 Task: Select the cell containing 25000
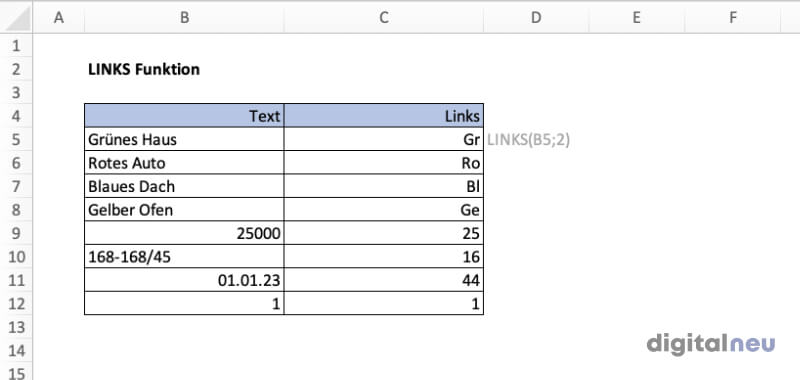pyautogui.click(x=184, y=233)
